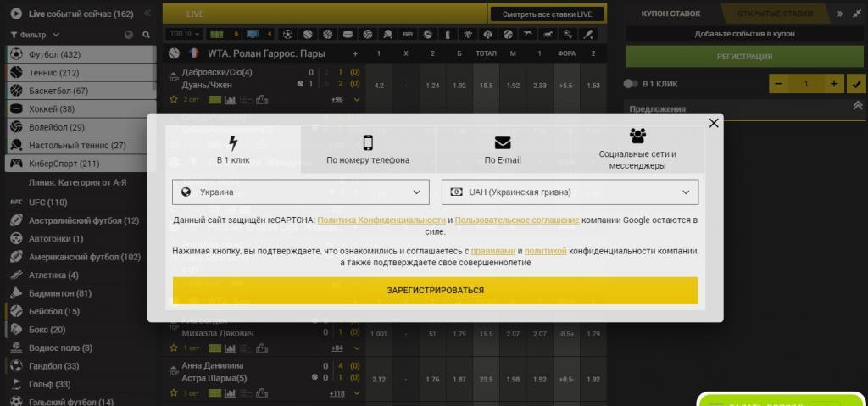This screenshot has height=406, width=868.
Task: Expand the Фильтр dropdown in sidebar
Action: tap(36, 35)
